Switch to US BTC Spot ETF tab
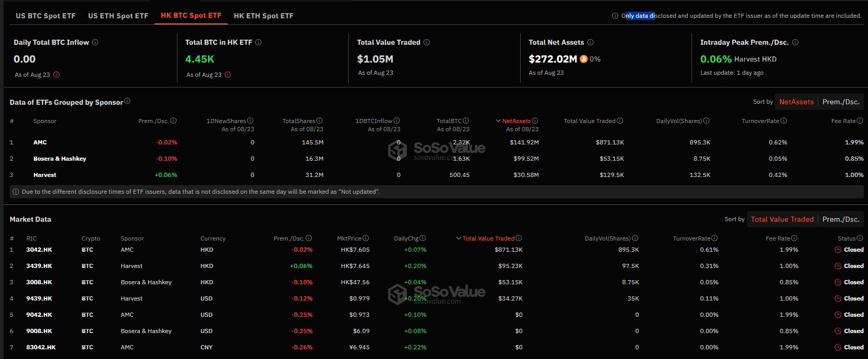 tap(46, 16)
